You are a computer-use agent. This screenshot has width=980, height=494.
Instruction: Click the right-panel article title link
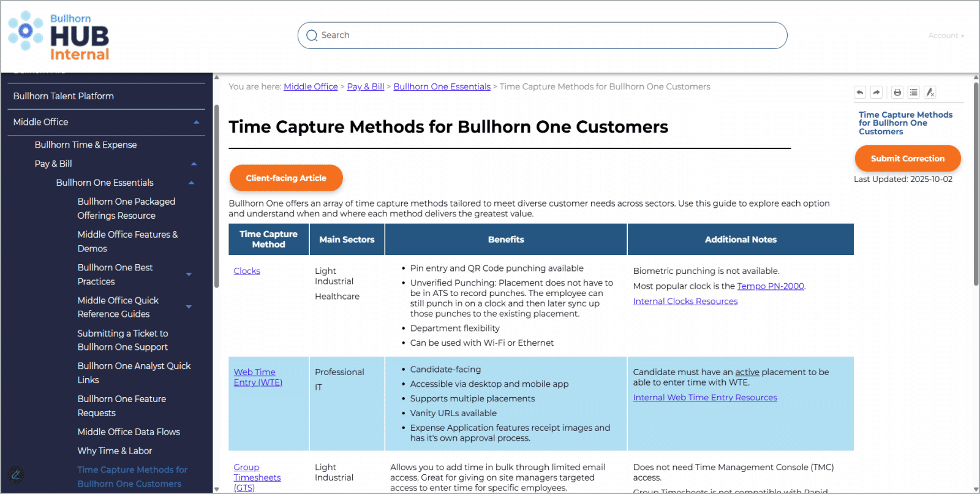point(905,123)
